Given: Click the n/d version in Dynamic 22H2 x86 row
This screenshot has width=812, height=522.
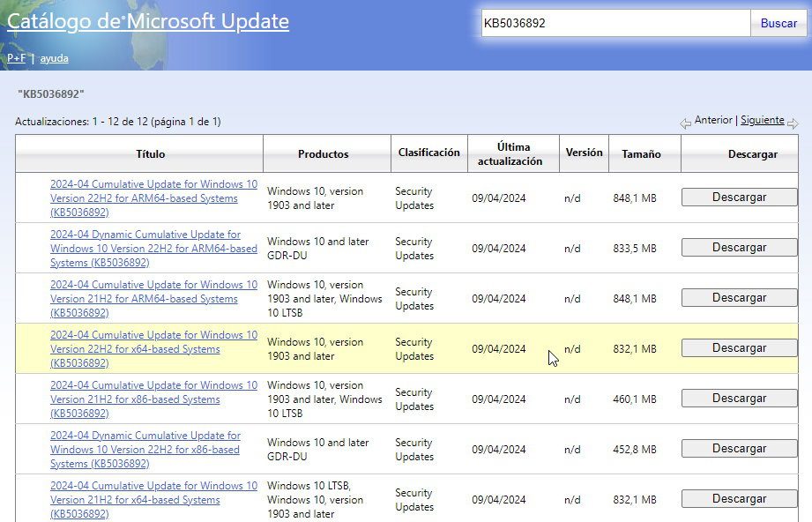Looking at the screenshot, I should pos(572,450).
